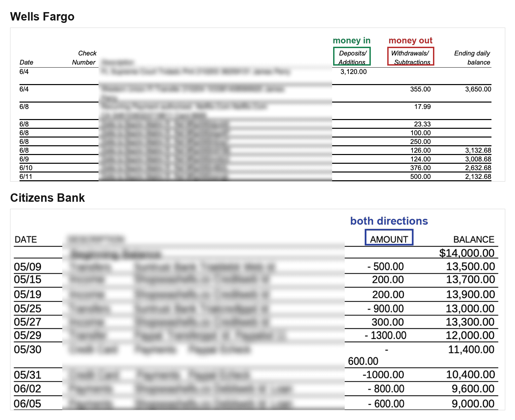The image size is (515, 420).
Task: Click the 500.00 Wells Fargo withdrawal
Action: 420,177
